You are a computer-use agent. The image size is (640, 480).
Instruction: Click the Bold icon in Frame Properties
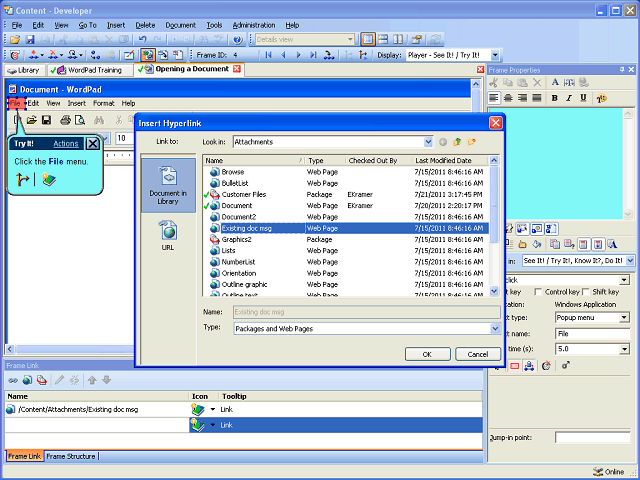[554, 98]
